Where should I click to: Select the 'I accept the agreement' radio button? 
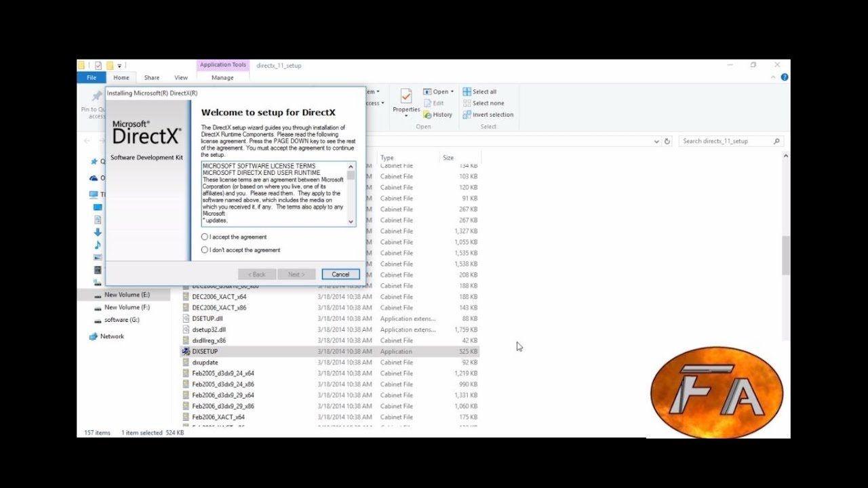(205, 237)
